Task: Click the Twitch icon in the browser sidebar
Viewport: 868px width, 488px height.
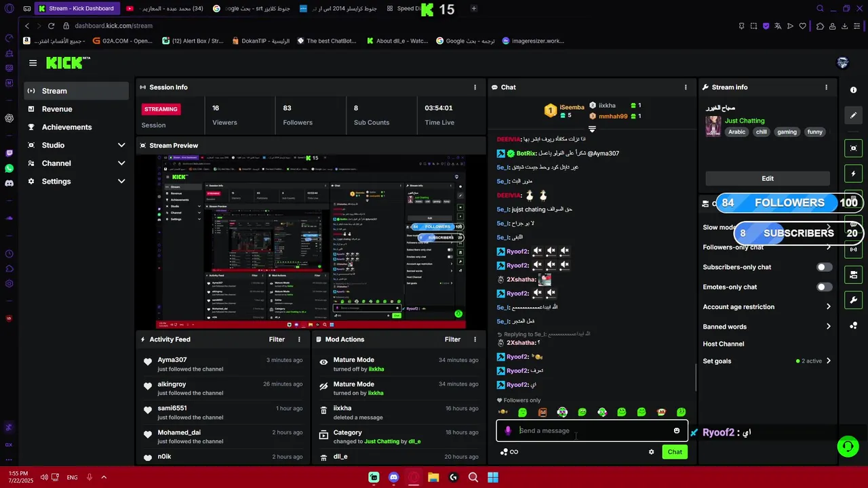Action: [9, 153]
